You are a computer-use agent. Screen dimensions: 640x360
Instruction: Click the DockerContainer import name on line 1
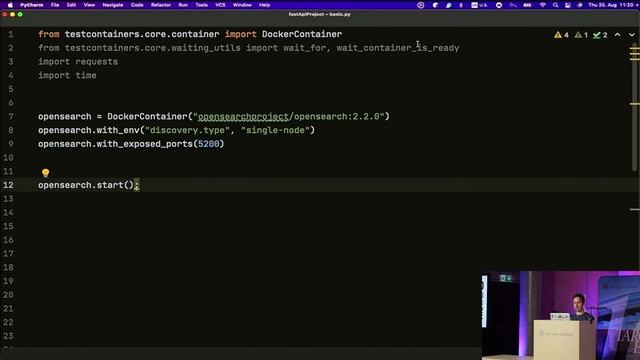(x=302, y=34)
